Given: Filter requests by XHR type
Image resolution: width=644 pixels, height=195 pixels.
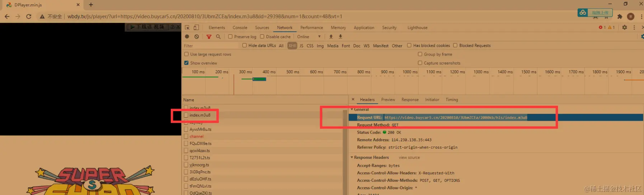Looking at the screenshot, I should click(x=292, y=46).
